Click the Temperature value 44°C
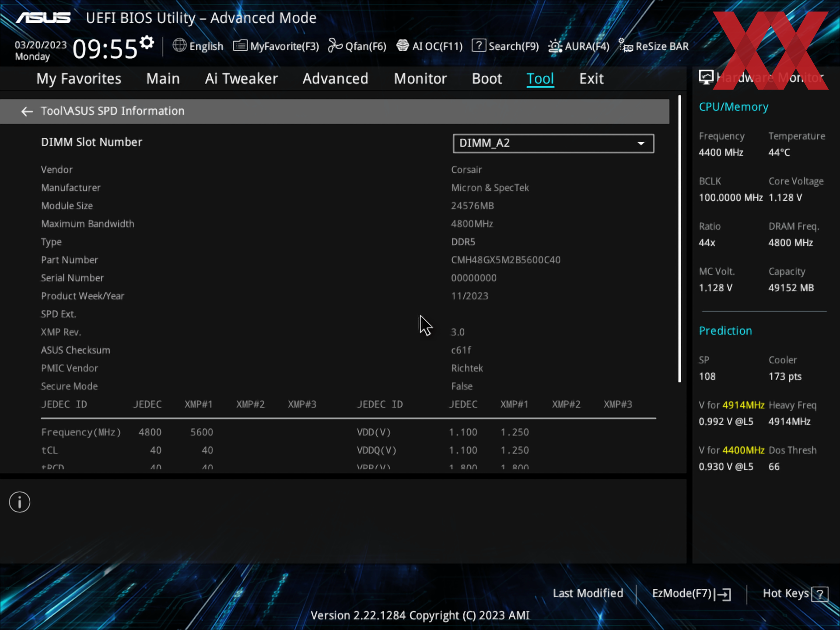This screenshot has height=630, width=840. click(x=779, y=153)
